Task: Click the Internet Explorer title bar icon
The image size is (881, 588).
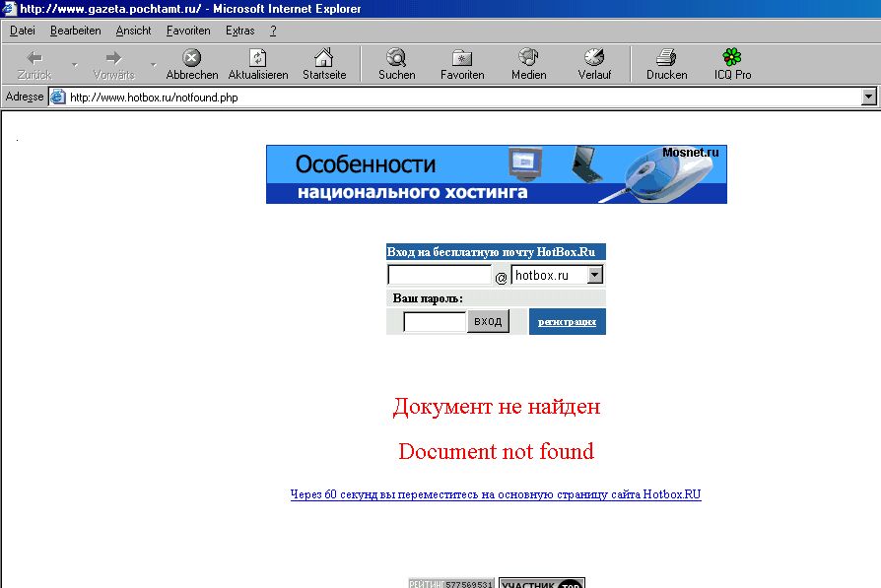Action: coord(9,9)
